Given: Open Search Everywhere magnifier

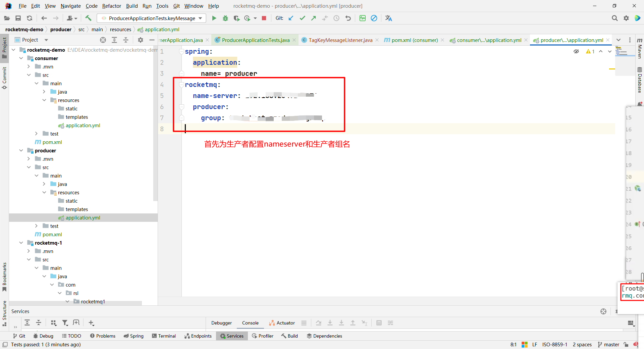Looking at the screenshot, I should (614, 18).
